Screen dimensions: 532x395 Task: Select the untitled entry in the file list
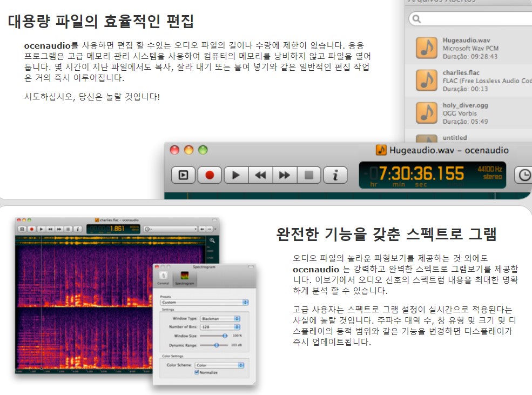click(468, 136)
